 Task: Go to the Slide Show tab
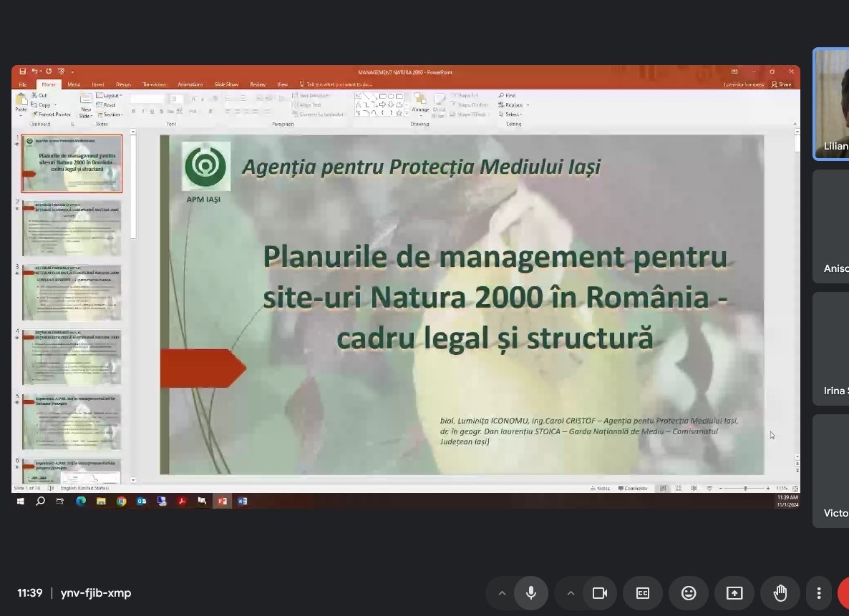point(226,84)
